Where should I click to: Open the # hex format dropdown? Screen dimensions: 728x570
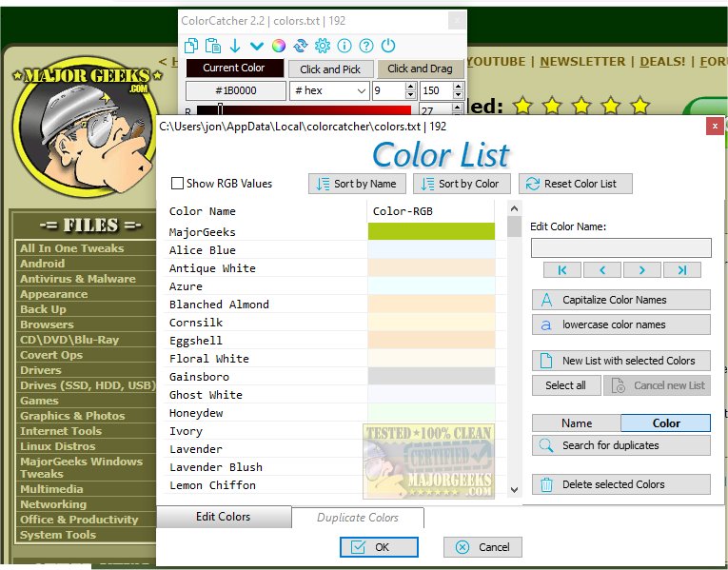click(329, 90)
